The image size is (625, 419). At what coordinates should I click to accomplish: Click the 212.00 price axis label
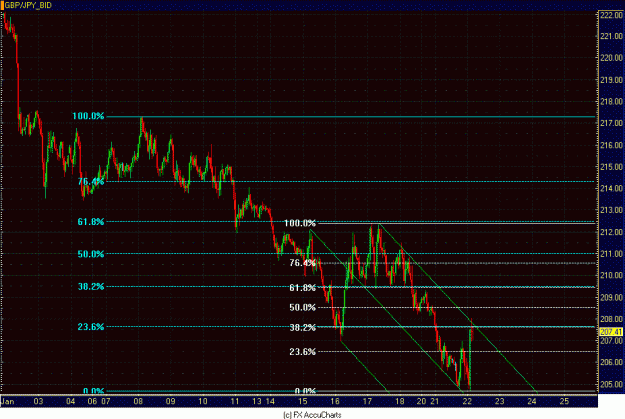point(611,232)
